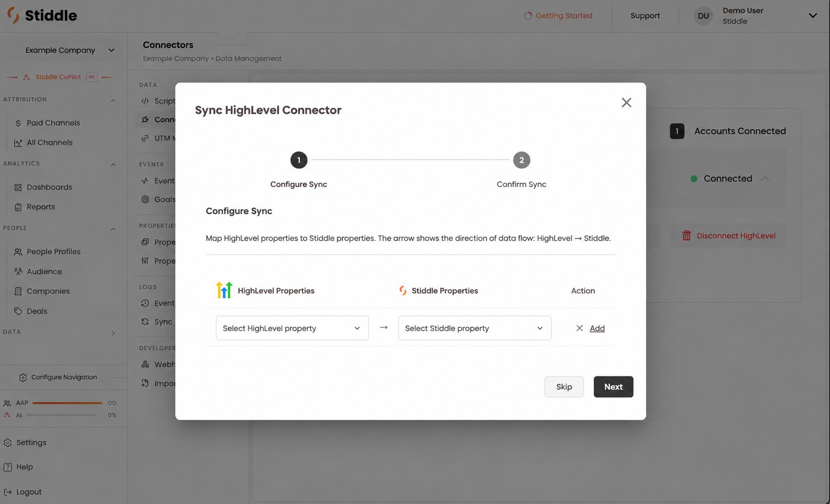The height and width of the screenshot is (504, 830).
Task: Open Stiddle CoPilot
Action: (x=58, y=77)
